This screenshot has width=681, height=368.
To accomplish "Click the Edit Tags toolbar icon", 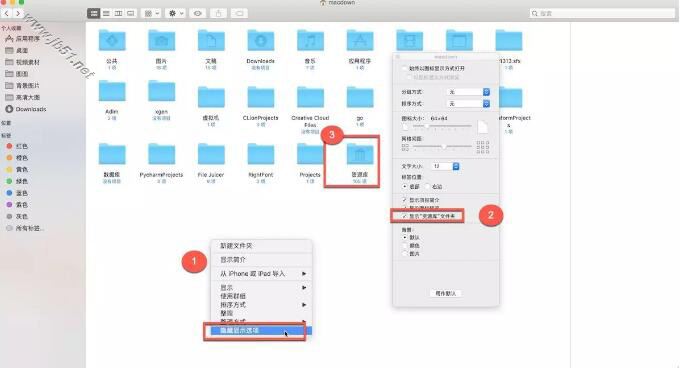I will point(239,13).
